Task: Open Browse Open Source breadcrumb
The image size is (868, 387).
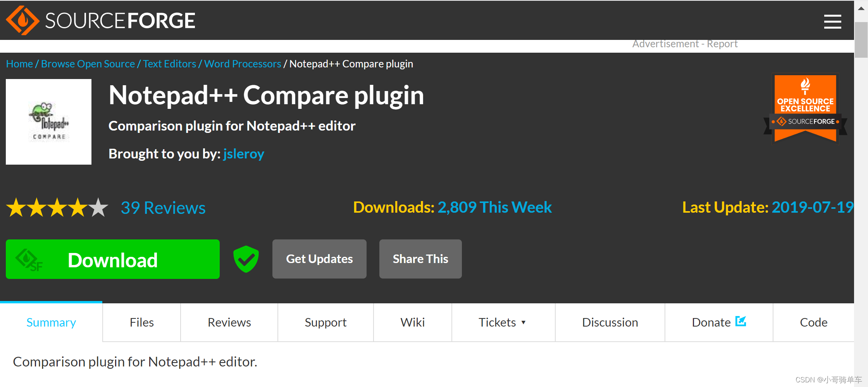Action: coord(88,64)
